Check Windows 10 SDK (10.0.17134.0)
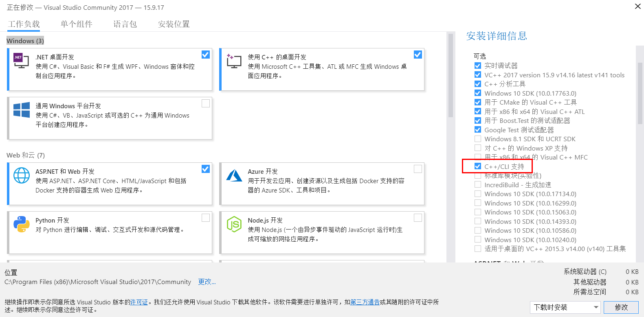The width and height of the screenshot is (644, 317). pyautogui.click(x=478, y=194)
